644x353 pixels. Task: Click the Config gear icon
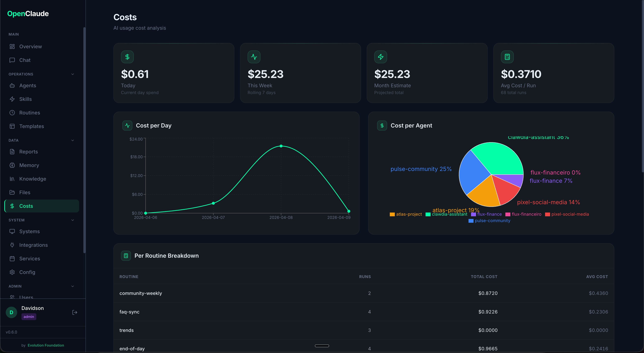12,272
